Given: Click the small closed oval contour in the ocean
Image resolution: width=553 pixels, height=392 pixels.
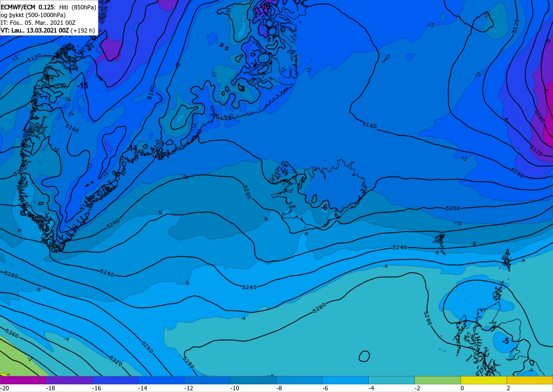Looking at the screenshot, I should (x=364, y=356).
